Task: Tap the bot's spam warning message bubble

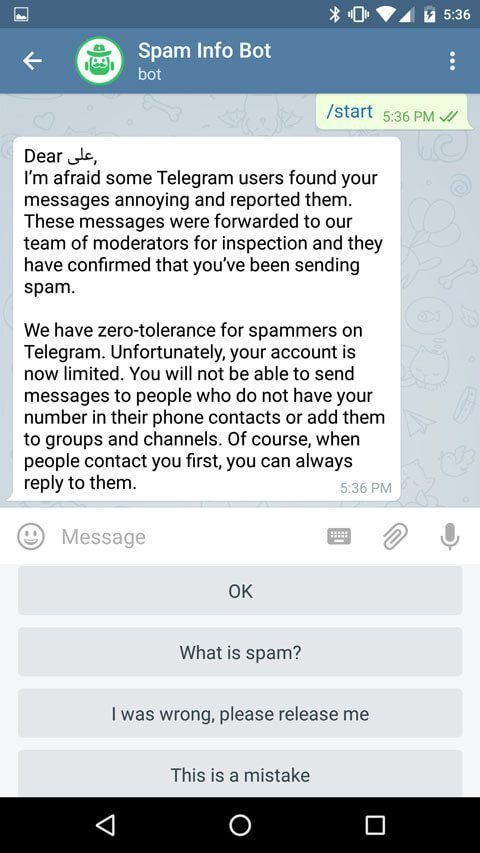Action: [x=207, y=319]
